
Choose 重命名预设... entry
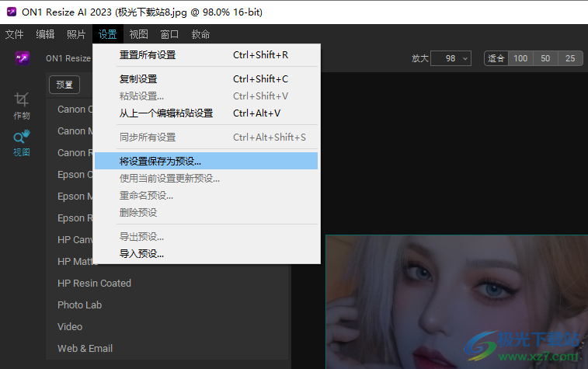pos(207,195)
